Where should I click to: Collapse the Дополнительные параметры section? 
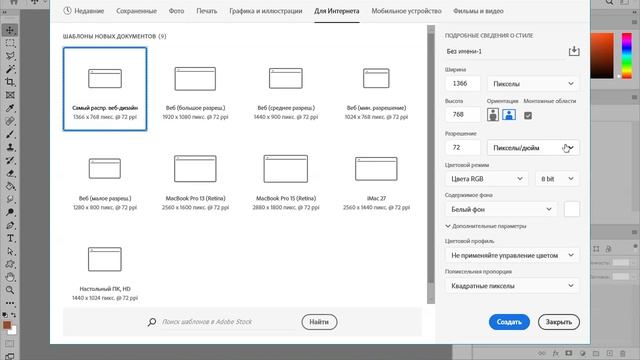486,226
